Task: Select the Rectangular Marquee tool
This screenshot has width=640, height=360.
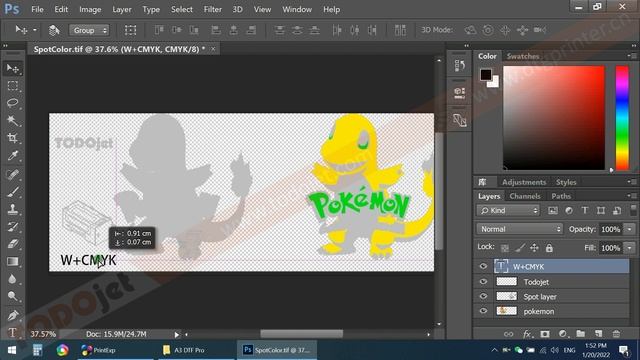Action: (x=13, y=86)
